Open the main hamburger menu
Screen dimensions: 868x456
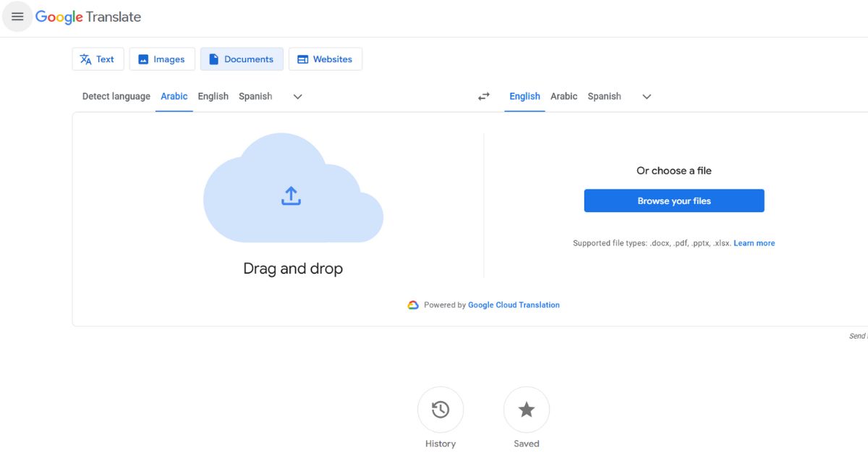tap(17, 17)
